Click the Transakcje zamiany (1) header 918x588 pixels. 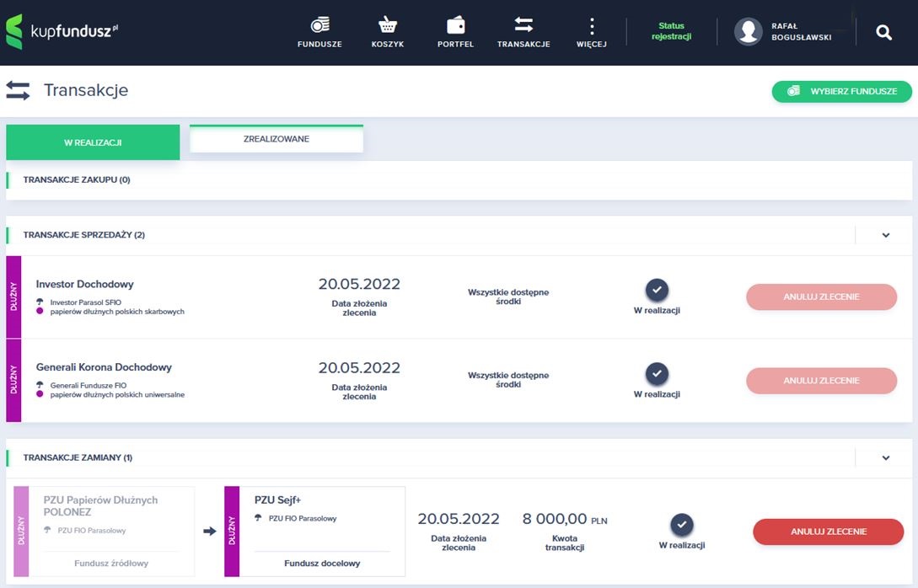[78, 457]
